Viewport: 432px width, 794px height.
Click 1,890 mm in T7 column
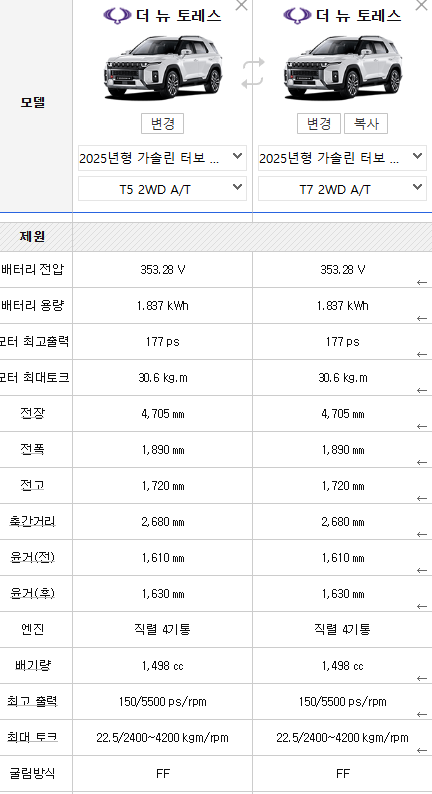click(x=342, y=449)
